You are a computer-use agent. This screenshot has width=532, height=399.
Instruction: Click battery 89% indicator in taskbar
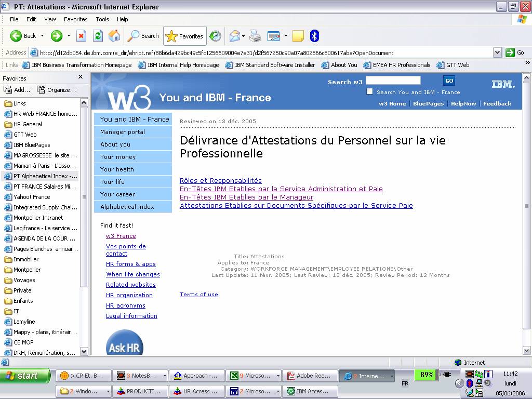coord(426,375)
